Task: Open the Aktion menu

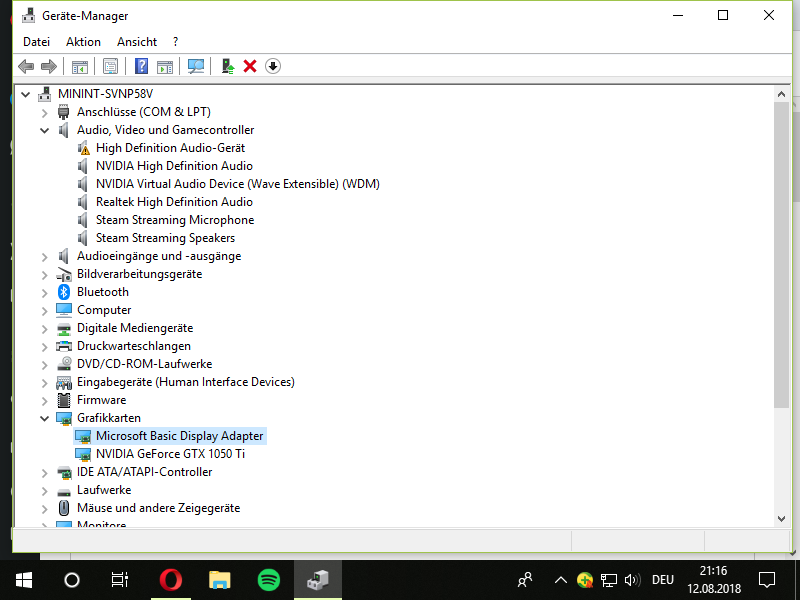Action: pos(83,42)
